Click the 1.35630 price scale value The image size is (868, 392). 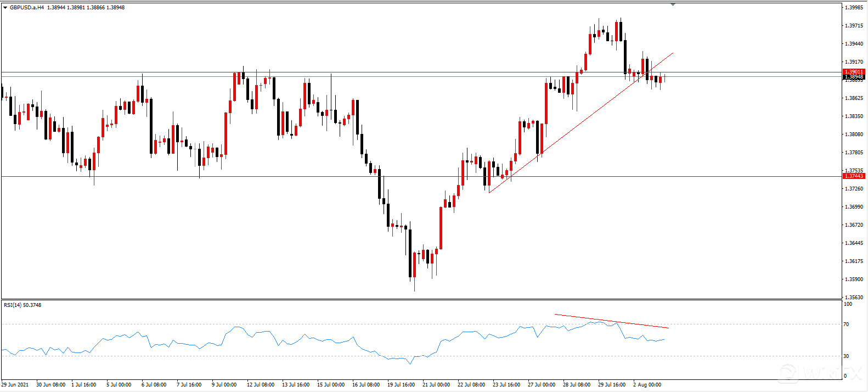[x=854, y=297]
